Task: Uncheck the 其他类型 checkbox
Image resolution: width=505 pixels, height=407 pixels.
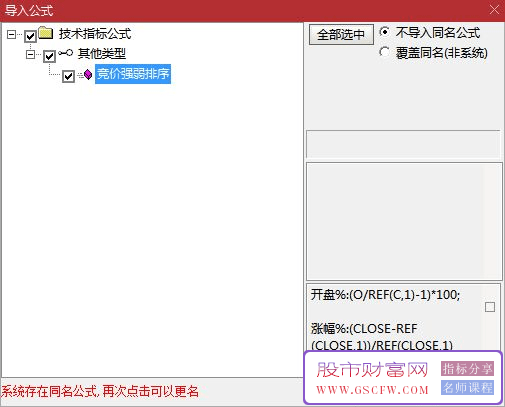Action: click(49, 56)
